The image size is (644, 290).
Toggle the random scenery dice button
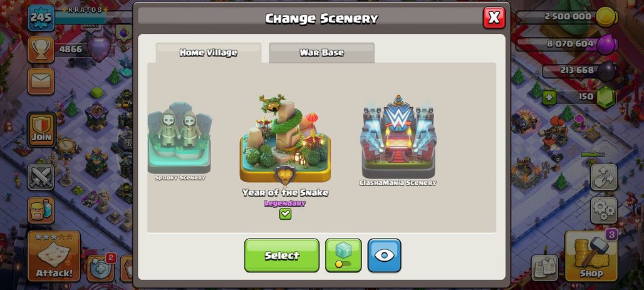pos(343,255)
